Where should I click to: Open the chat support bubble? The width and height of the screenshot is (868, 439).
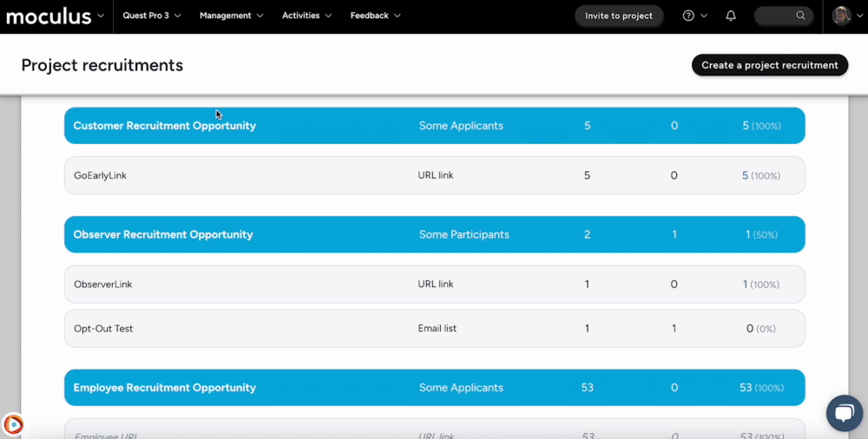(844, 413)
